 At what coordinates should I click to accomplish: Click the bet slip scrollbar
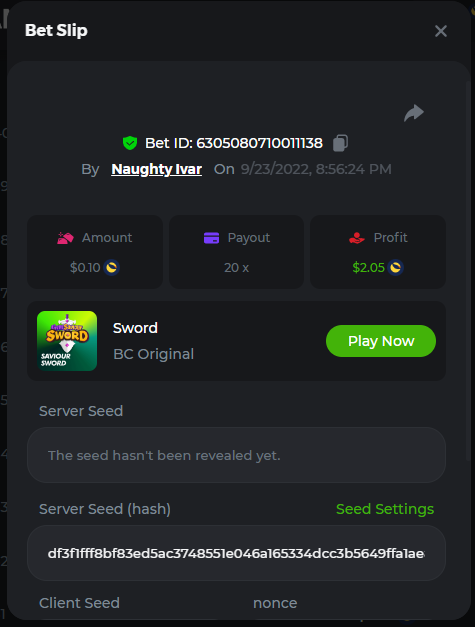click(468, 271)
